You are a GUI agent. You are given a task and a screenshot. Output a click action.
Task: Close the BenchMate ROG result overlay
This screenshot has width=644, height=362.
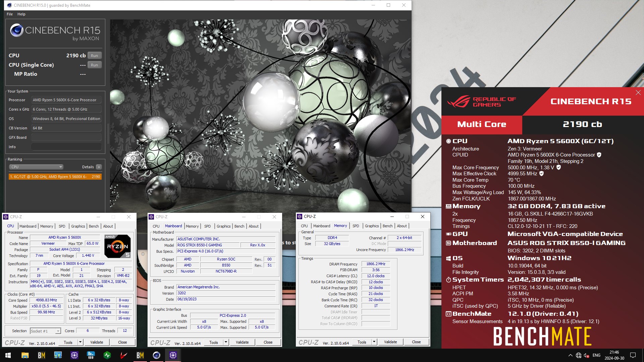pyautogui.click(x=638, y=93)
